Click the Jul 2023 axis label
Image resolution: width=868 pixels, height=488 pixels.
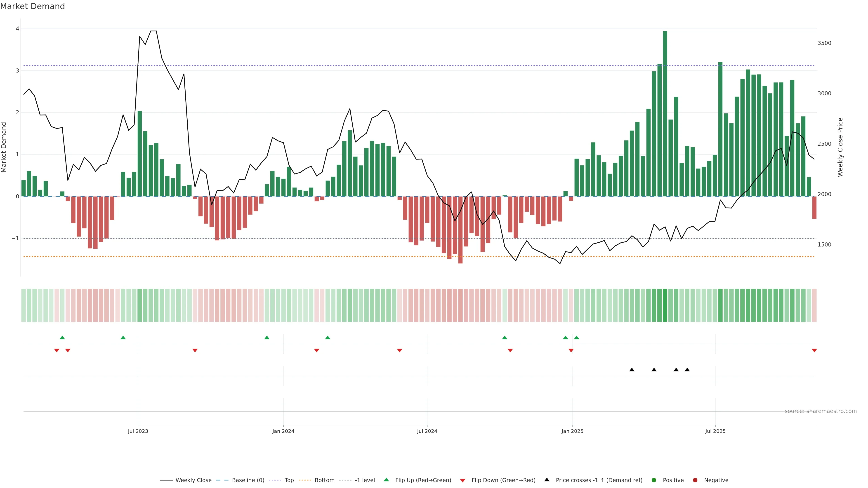point(138,431)
